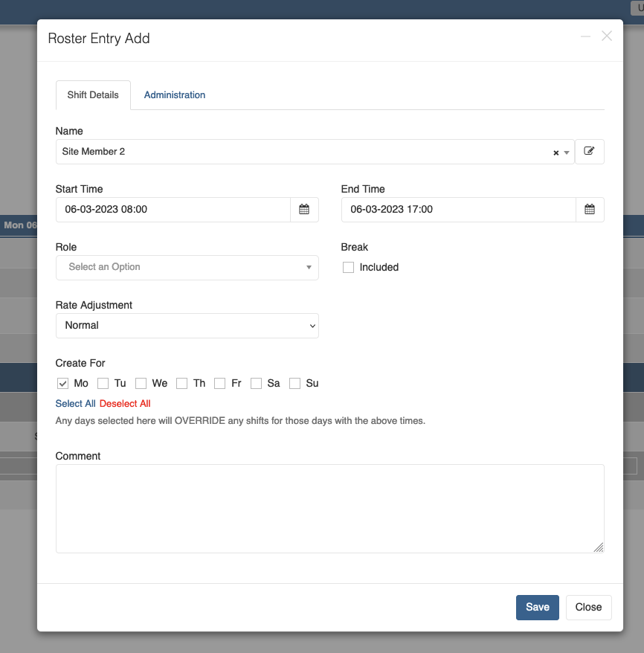Image resolution: width=644 pixels, height=653 pixels.
Task: Click the red Deselect All link
Action: [x=125, y=404]
